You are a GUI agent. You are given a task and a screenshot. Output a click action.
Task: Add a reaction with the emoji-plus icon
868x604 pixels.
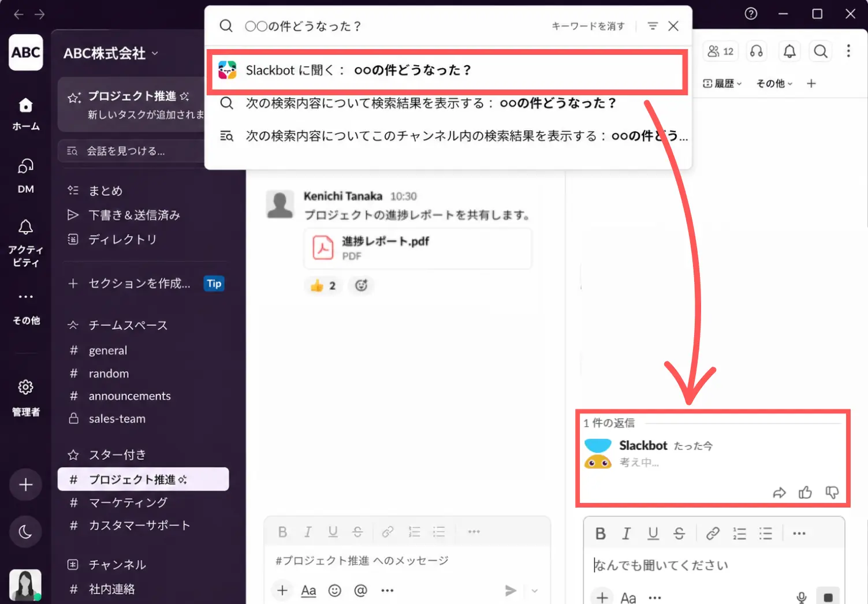361,285
